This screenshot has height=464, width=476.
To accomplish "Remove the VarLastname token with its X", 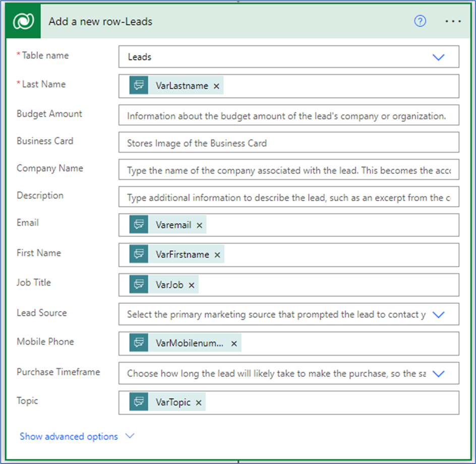I will pos(216,85).
